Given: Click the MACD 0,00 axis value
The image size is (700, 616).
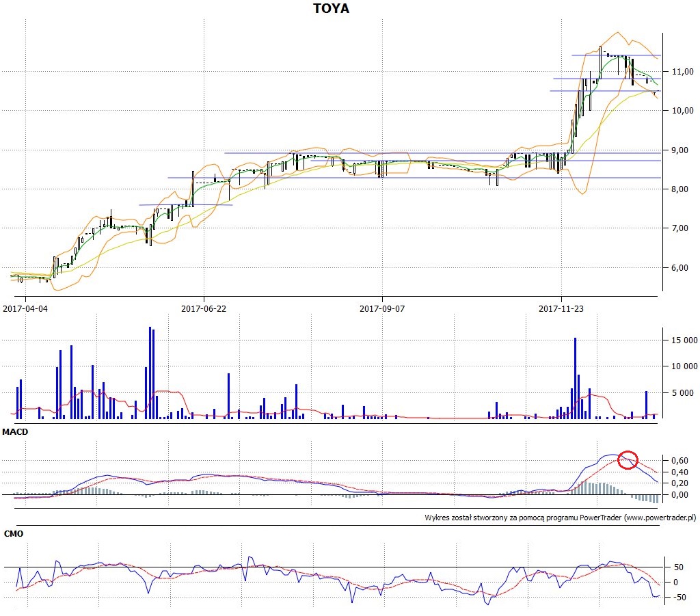Looking at the screenshot, I should point(679,494).
